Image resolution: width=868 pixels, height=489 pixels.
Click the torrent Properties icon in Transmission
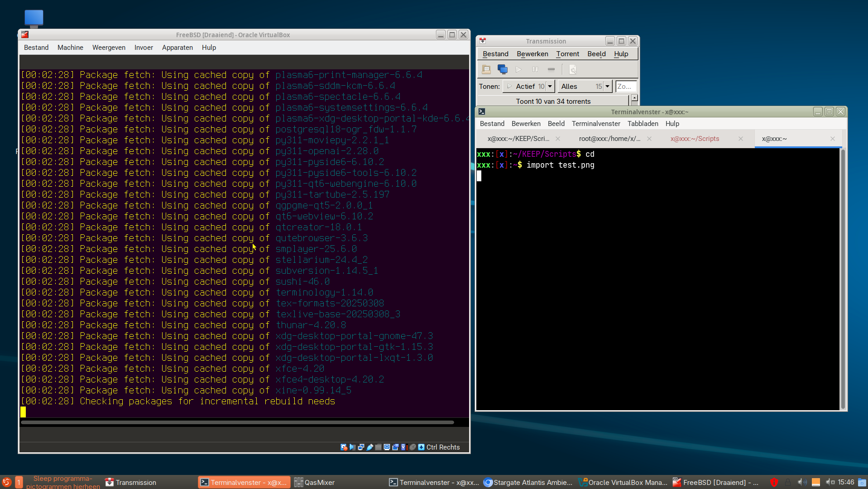click(x=573, y=69)
